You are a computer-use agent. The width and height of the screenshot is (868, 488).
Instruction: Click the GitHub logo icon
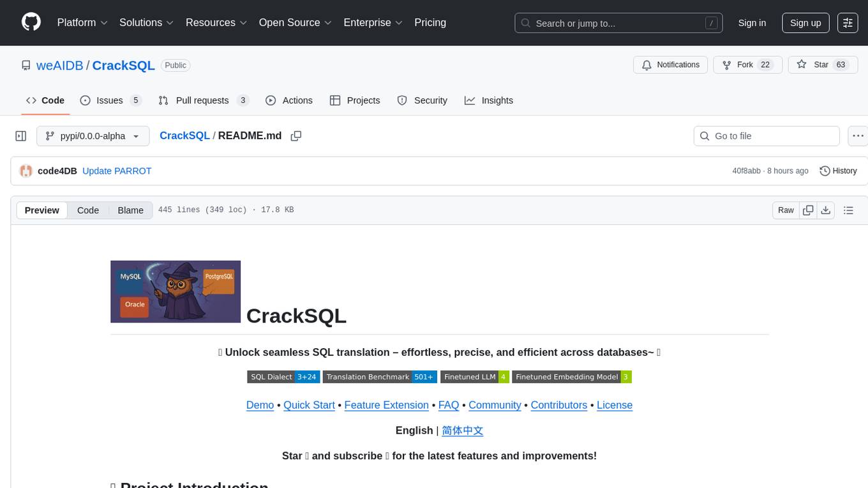pyautogui.click(x=31, y=22)
